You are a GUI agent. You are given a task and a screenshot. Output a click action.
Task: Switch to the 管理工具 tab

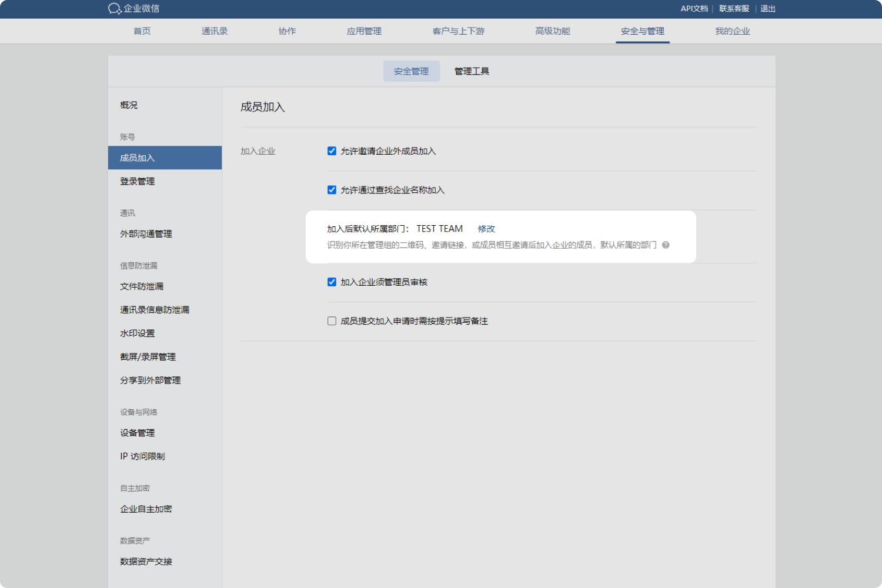pyautogui.click(x=472, y=71)
